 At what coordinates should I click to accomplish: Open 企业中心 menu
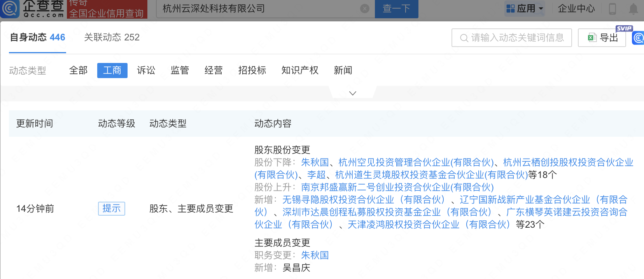[576, 9]
